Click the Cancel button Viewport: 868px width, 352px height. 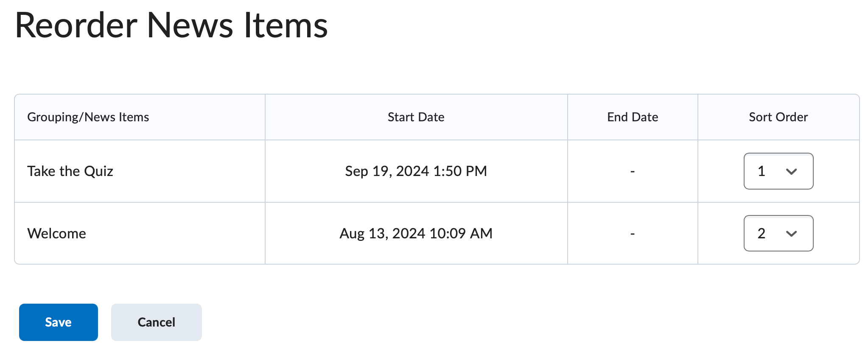tap(156, 322)
